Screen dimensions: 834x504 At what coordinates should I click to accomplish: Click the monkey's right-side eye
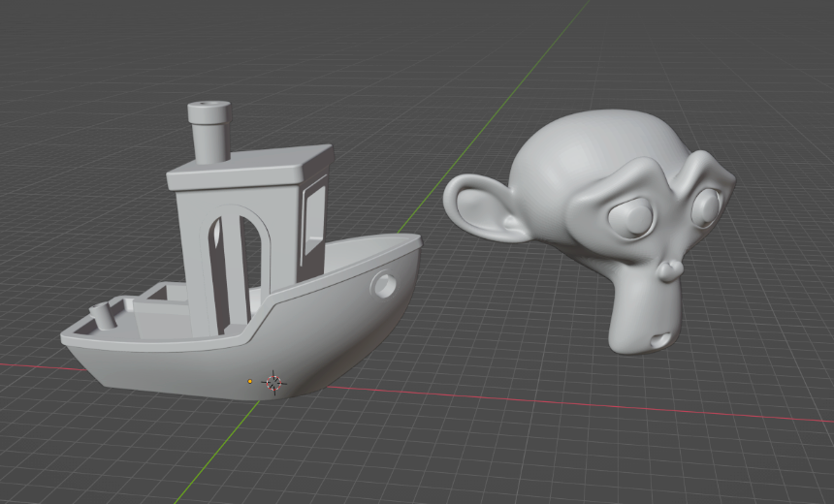click(x=705, y=205)
